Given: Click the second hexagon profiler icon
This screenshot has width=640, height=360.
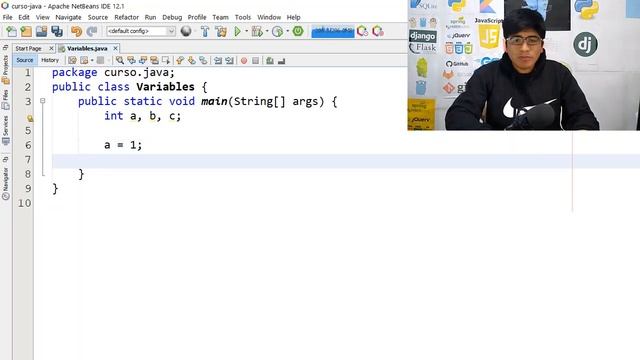Looking at the screenshot, I should point(378,31).
